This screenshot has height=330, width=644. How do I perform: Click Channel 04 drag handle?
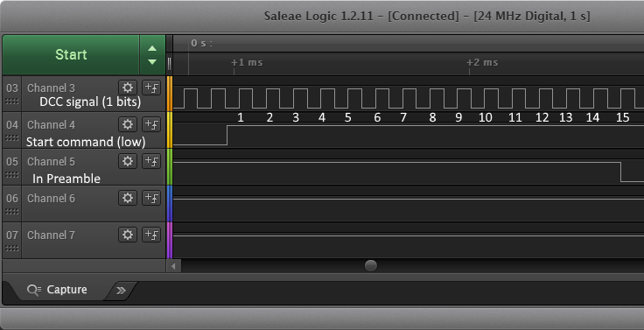click(x=12, y=137)
